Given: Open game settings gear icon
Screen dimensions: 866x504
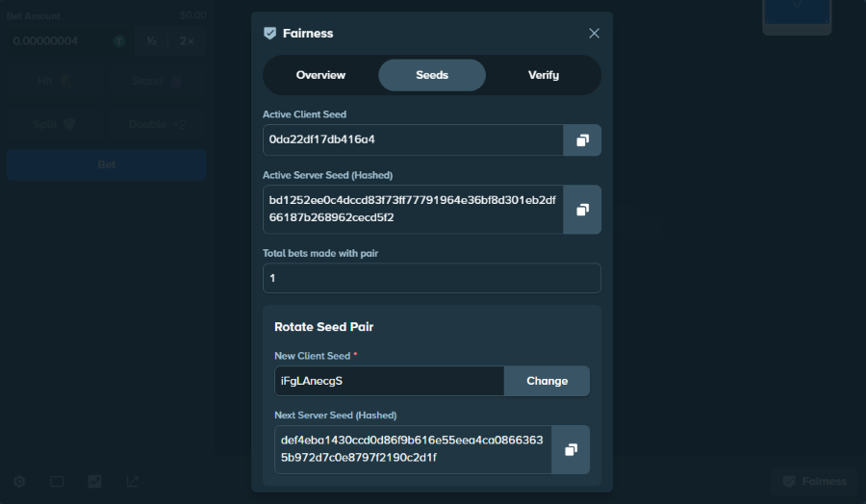Looking at the screenshot, I should [19, 481].
